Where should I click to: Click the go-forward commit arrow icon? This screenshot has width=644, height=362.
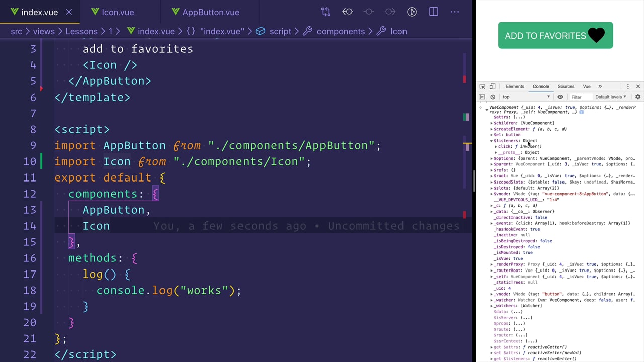[390, 12]
